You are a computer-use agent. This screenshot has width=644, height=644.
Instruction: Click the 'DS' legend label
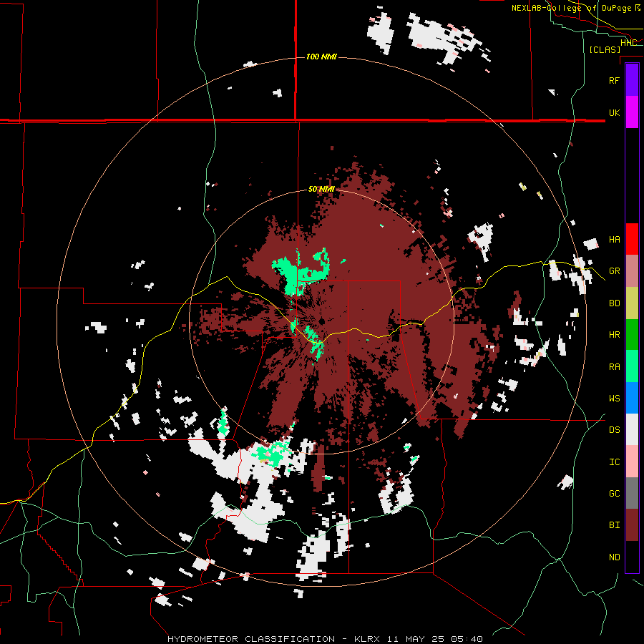coord(614,429)
